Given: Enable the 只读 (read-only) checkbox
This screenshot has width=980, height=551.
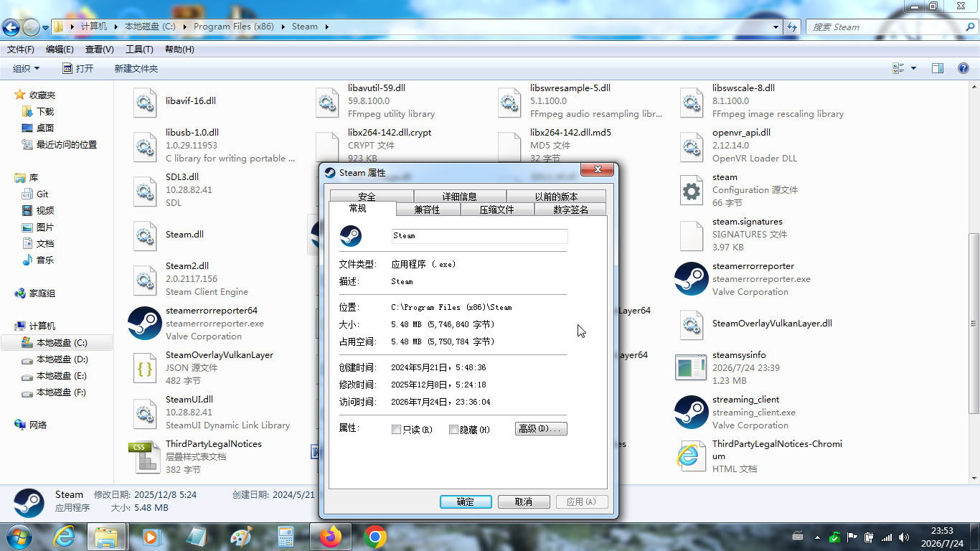Looking at the screenshot, I should click(x=396, y=430).
